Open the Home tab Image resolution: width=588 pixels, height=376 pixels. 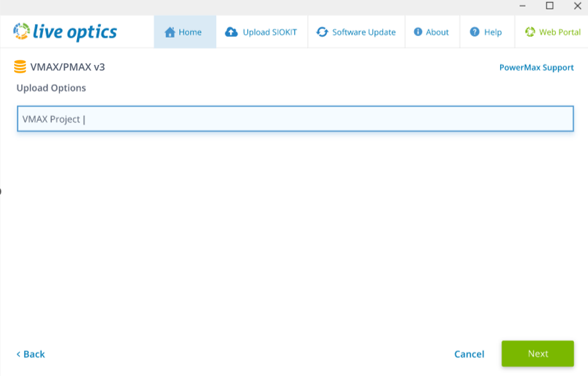(x=185, y=32)
